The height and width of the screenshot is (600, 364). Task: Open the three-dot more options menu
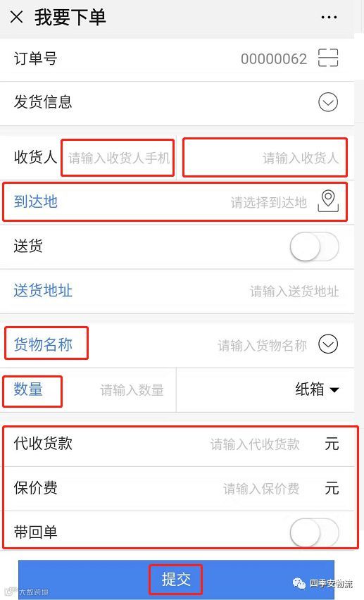329,18
